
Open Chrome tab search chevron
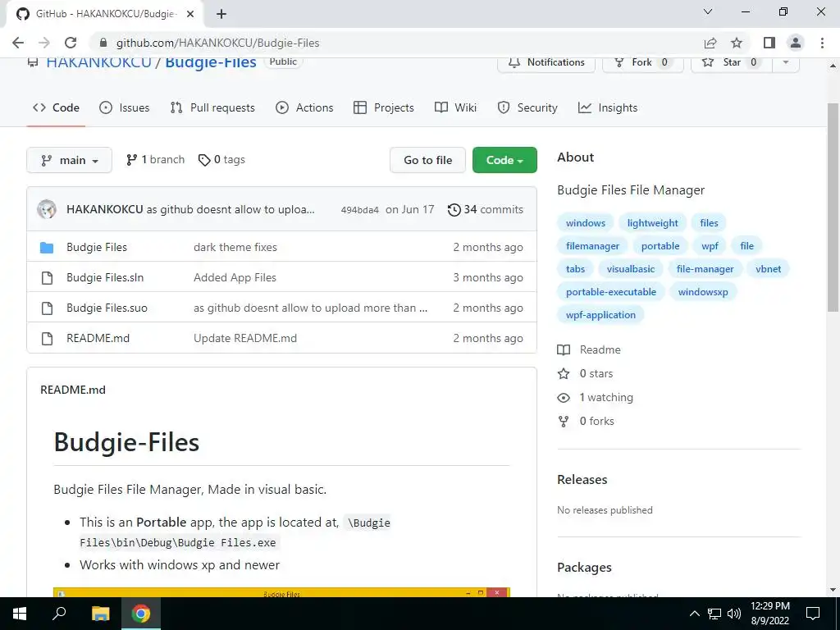(708, 11)
